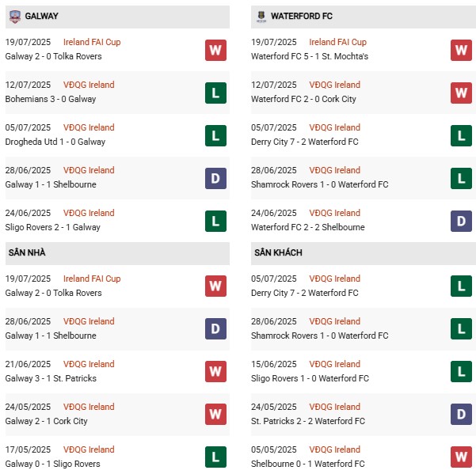Click L badge for Bohemians 3-0 Galway
The image size is (476, 474).
click(215, 93)
